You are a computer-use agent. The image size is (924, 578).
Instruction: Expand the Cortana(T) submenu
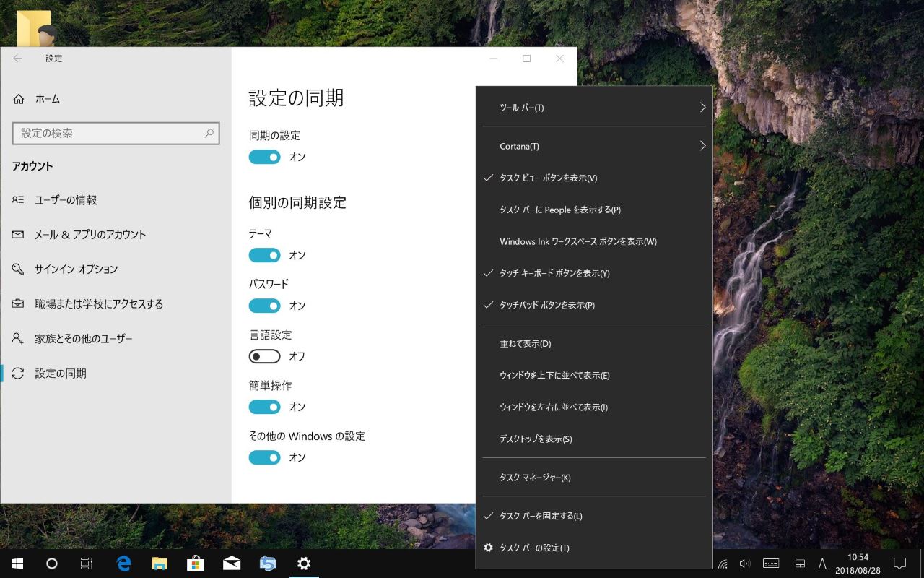pyautogui.click(x=594, y=147)
